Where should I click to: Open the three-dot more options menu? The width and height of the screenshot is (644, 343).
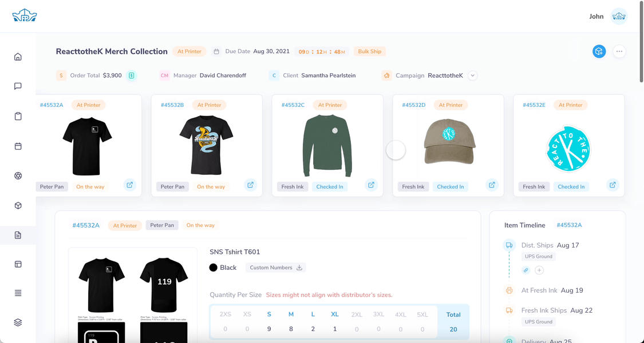click(619, 51)
